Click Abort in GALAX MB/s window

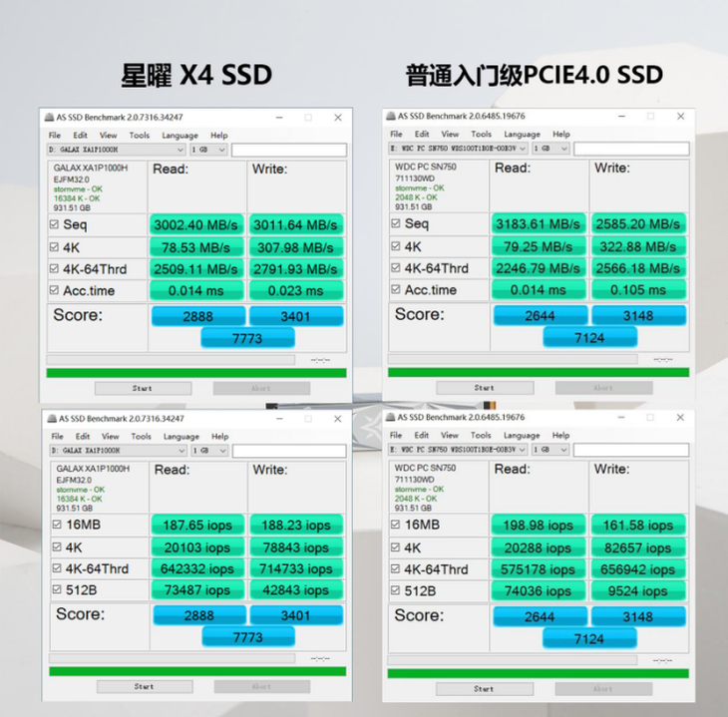tap(261, 388)
